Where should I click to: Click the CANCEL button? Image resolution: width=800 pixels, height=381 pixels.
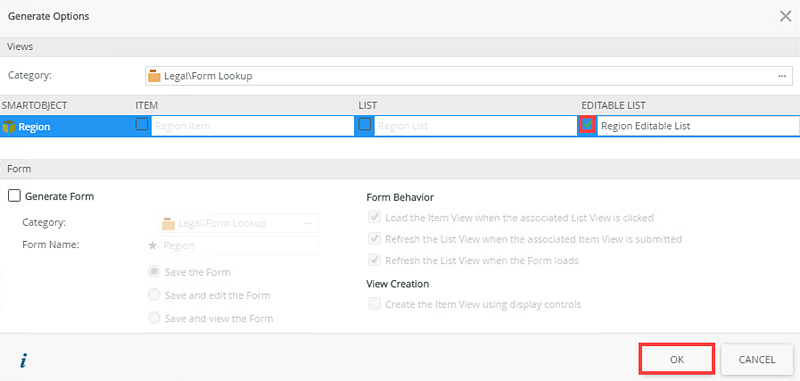pos(757,359)
